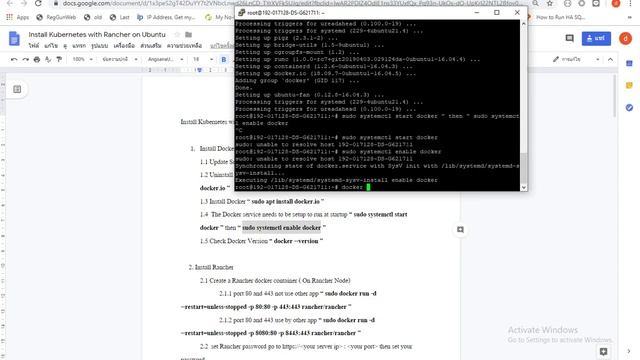The width and height of the screenshot is (640, 360).
Task: Open the Format menu in Docs
Action: (x=100, y=46)
